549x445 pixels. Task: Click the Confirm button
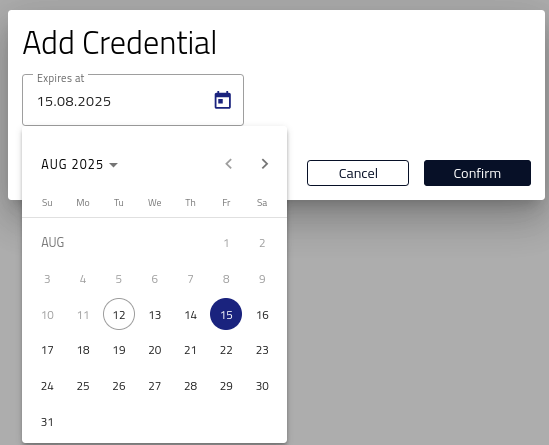click(x=477, y=173)
